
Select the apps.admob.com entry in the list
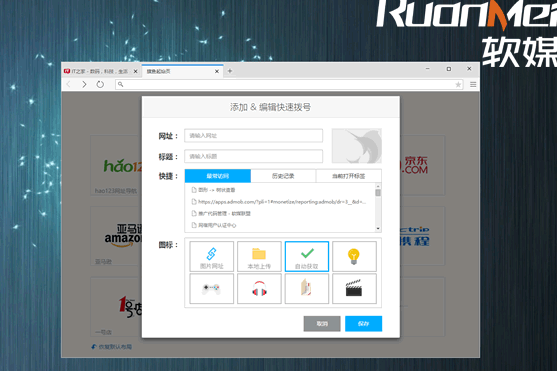click(x=279, y=202)
